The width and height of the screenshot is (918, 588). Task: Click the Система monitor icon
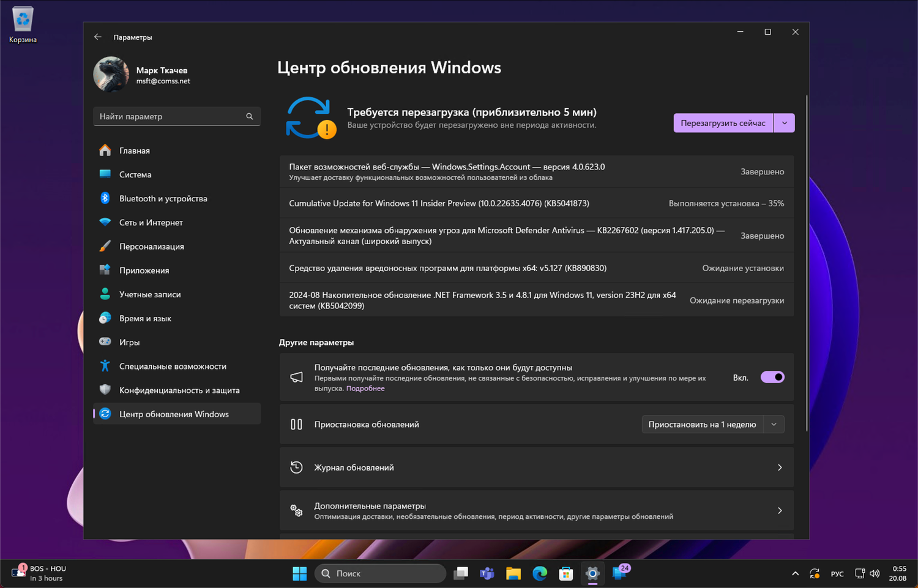(x=105, y=174)
